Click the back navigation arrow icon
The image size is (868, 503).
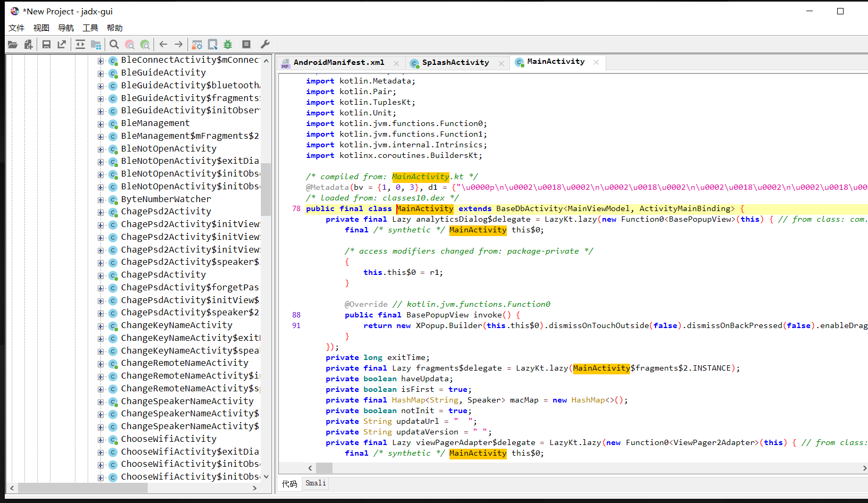pos(163,44)
